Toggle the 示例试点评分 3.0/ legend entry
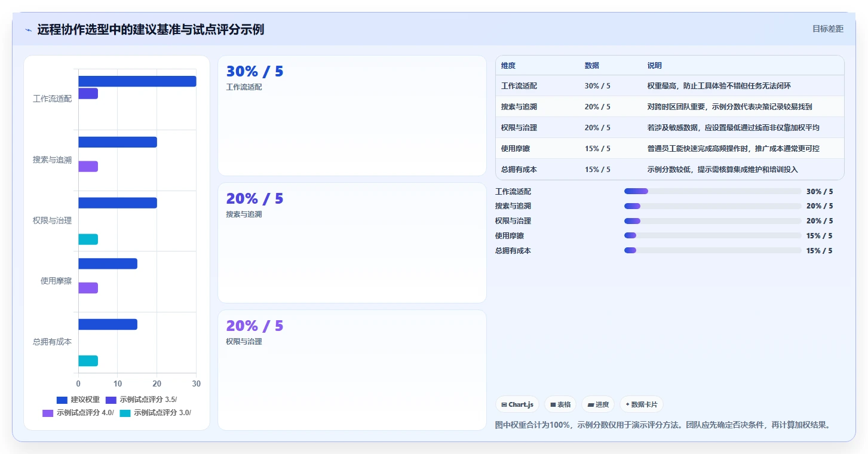 point(155,413)
